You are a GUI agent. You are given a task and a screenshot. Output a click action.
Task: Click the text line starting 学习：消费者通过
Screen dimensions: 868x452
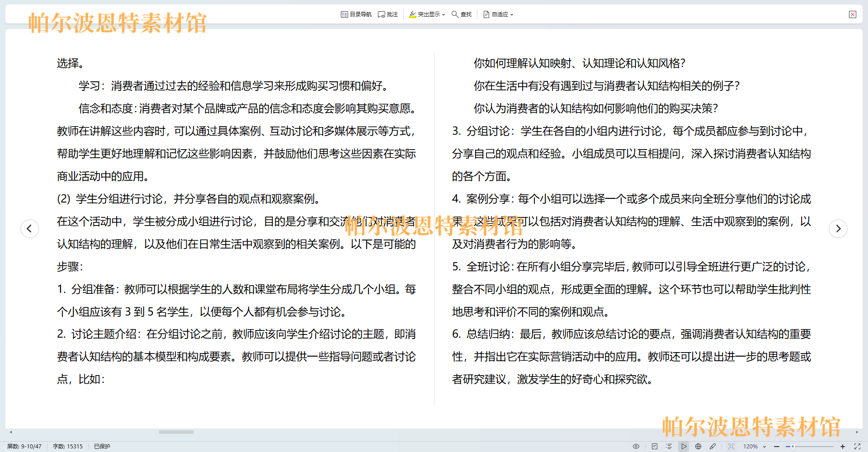click(233, 86)
